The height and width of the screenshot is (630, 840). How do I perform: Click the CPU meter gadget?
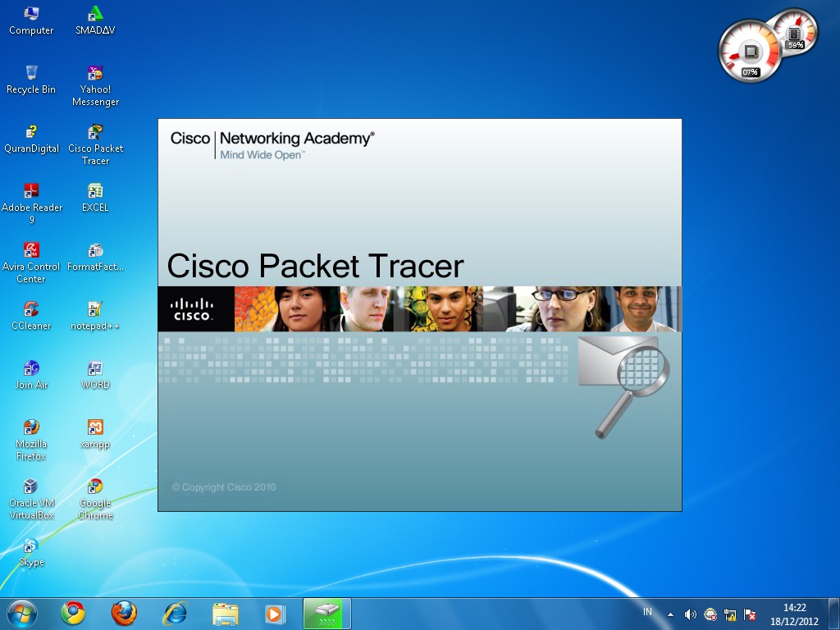[749, 52]
